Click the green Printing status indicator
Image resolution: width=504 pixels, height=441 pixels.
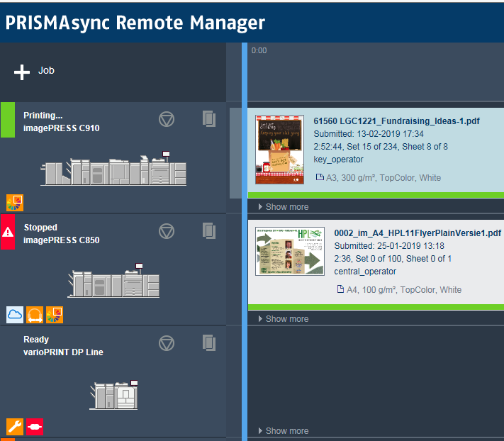[8, 120]
